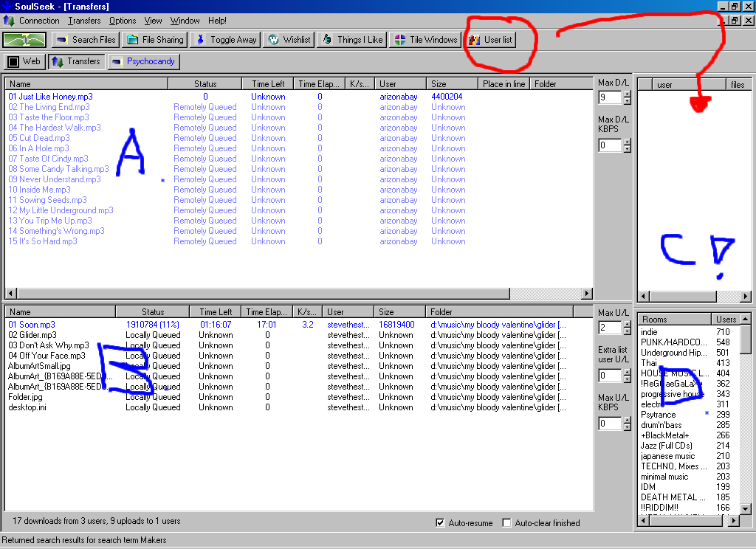Image resolution: width=756 pixels, height=549 pixels.
Task: Switch to the Transfers window tab
Action: (77, 61)
